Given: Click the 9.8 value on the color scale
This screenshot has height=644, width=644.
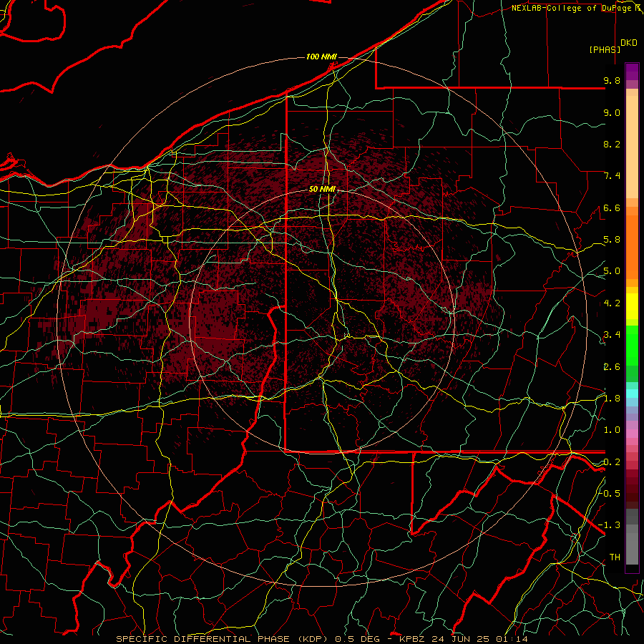Looking at the screenshot, I should click(x=612, y=80).
